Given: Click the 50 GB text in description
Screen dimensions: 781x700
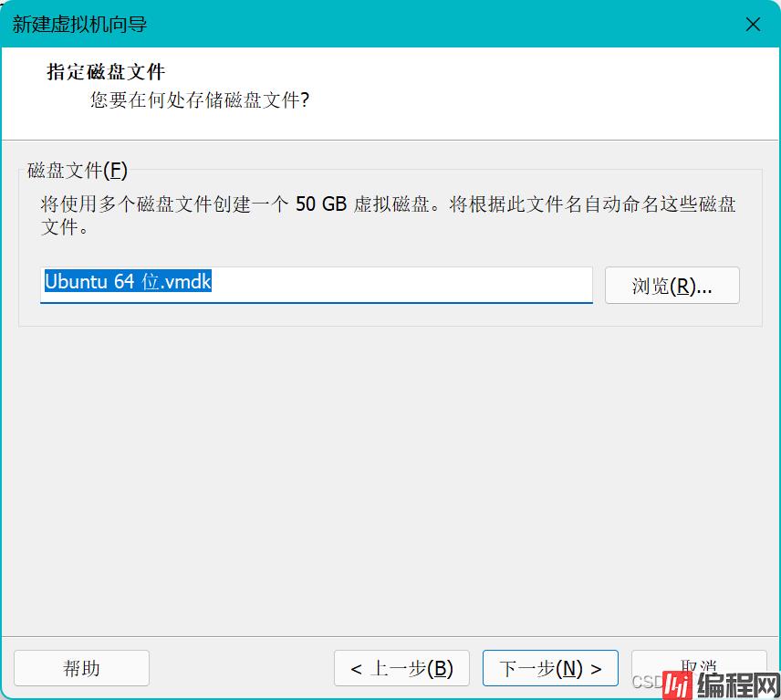Looking at the screenshot, I should click(321, 204).
